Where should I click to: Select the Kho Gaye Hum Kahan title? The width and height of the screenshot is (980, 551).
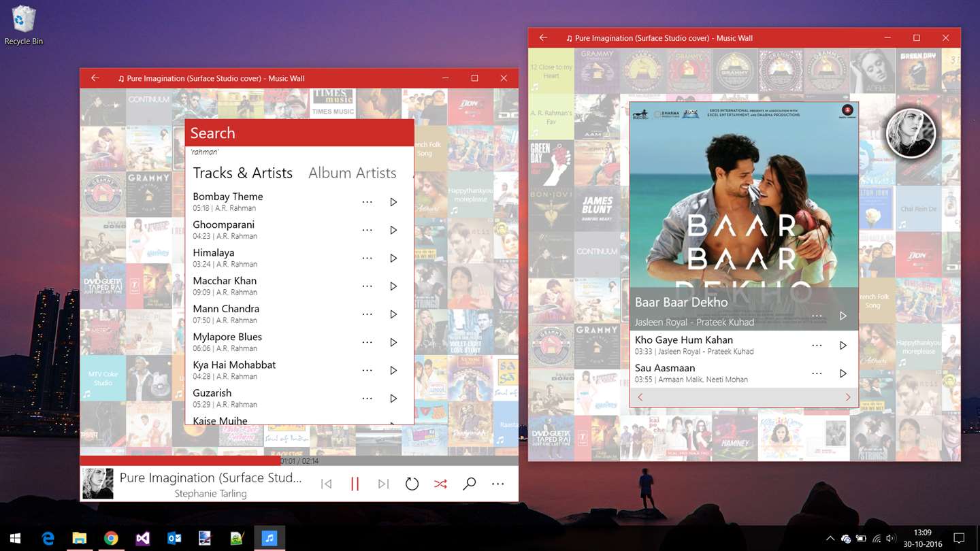click(x=684, y=340)
